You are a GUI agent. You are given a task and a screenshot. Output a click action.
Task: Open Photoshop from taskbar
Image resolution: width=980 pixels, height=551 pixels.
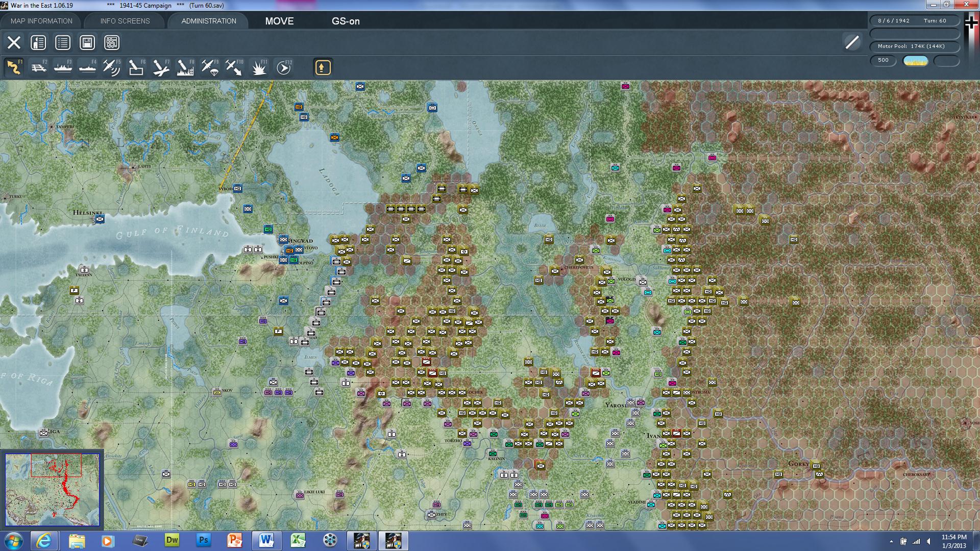click(204, 540)
